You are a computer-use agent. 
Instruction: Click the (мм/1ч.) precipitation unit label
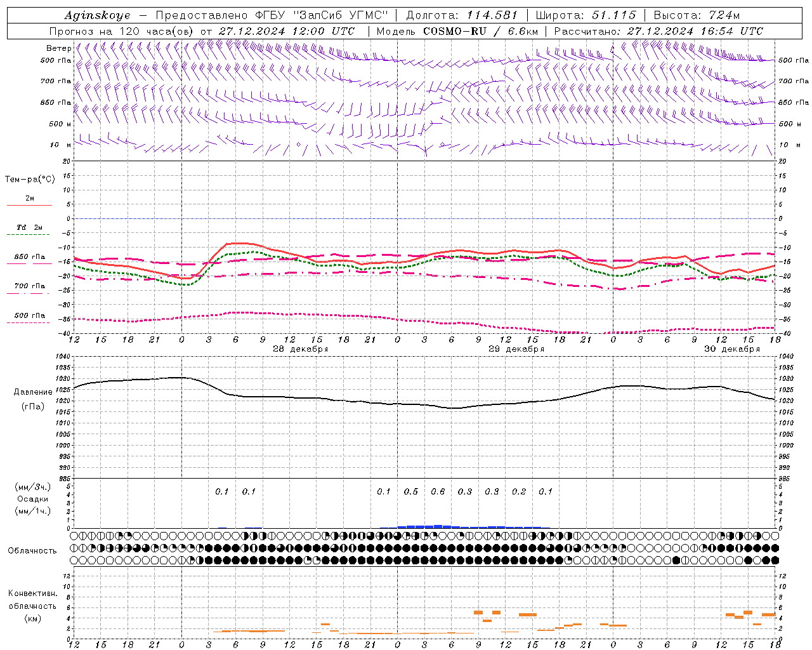(33, 511)
